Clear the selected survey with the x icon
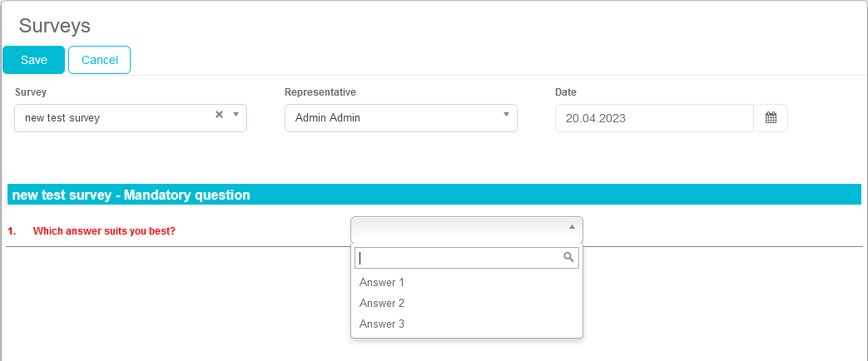 click(220, 115)
